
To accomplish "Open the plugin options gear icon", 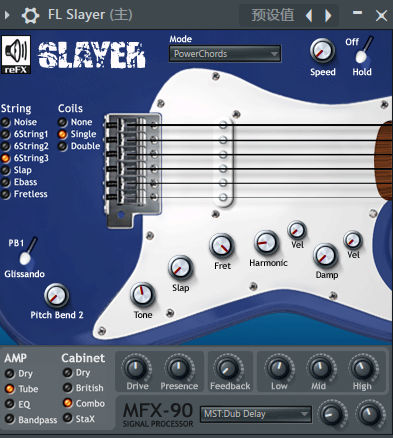I will point(30,15).
